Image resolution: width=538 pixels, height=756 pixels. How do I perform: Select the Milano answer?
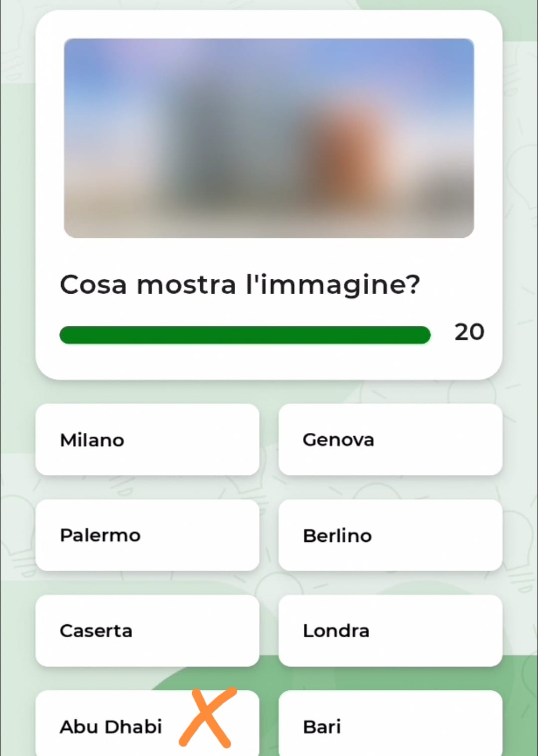(x=147, y=439)
